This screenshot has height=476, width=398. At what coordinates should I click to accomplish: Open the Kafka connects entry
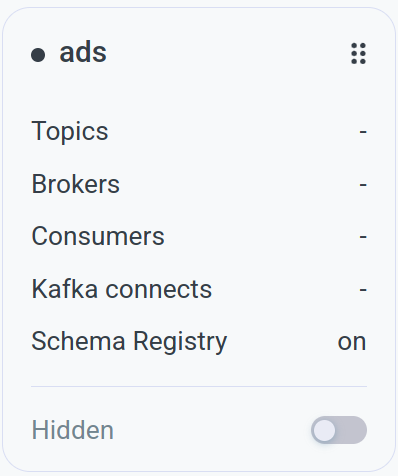coord(122,289)
